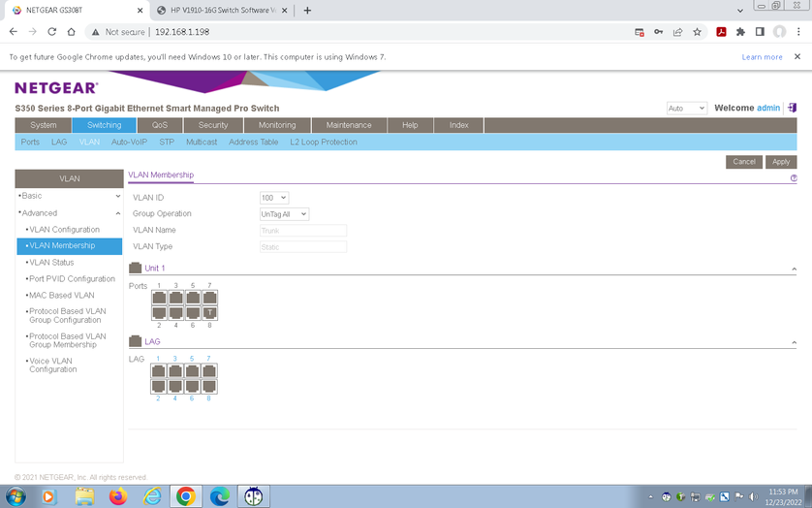This screenshot has height=508, width=812.
Task: Collapse the LAG section
Action: click(794, 342)
